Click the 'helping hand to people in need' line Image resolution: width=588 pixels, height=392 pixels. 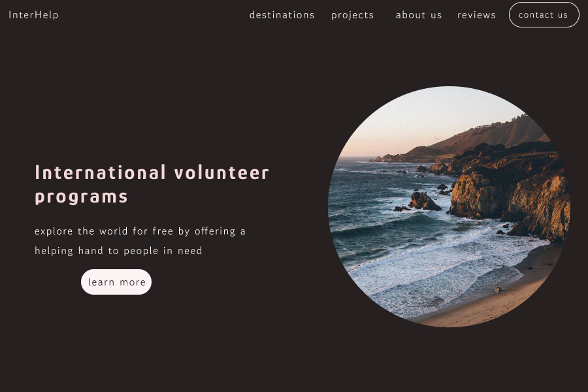(x=118, y=251)
